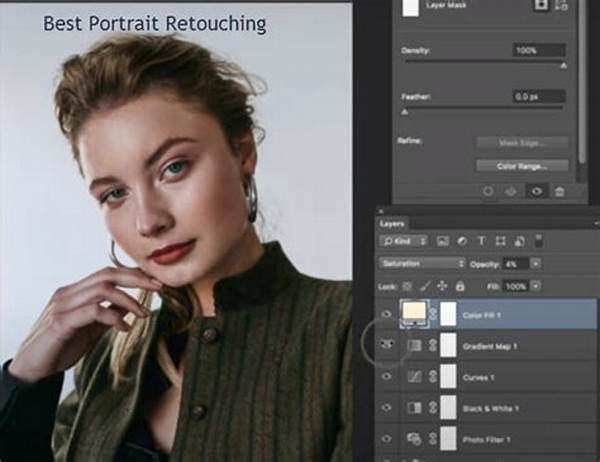Screen dimensions: 600x462
Task: Hide the Curves 1 layer
Action: click(387, 377)
